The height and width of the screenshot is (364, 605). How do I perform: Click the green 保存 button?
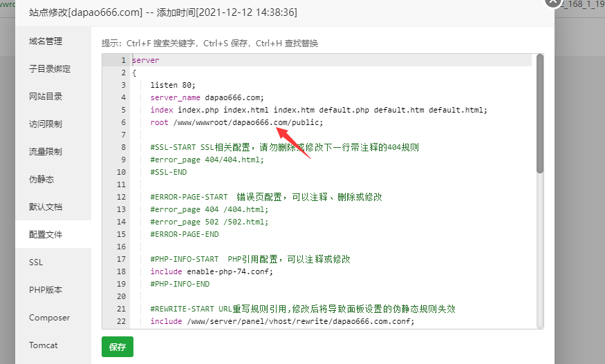point(118,347)
